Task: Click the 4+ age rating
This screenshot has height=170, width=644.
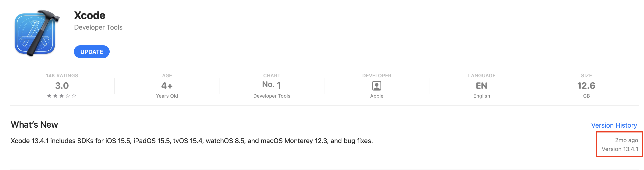Action: 167,86
